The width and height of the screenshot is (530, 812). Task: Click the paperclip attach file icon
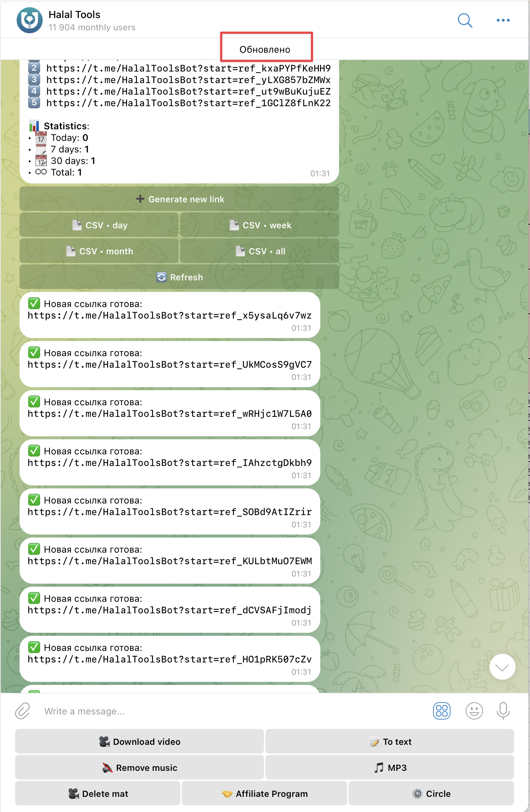point(23,711)
